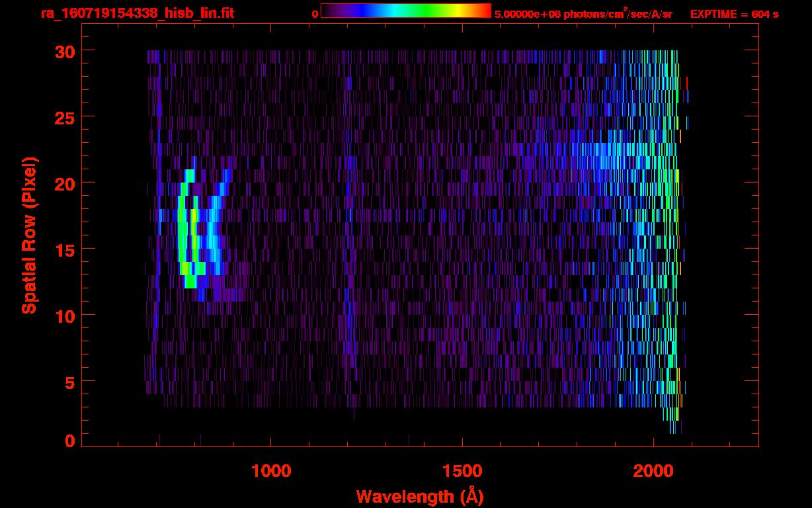Click the color scale bar
This screenshot has width=812, height=508.
click(406, 11)
